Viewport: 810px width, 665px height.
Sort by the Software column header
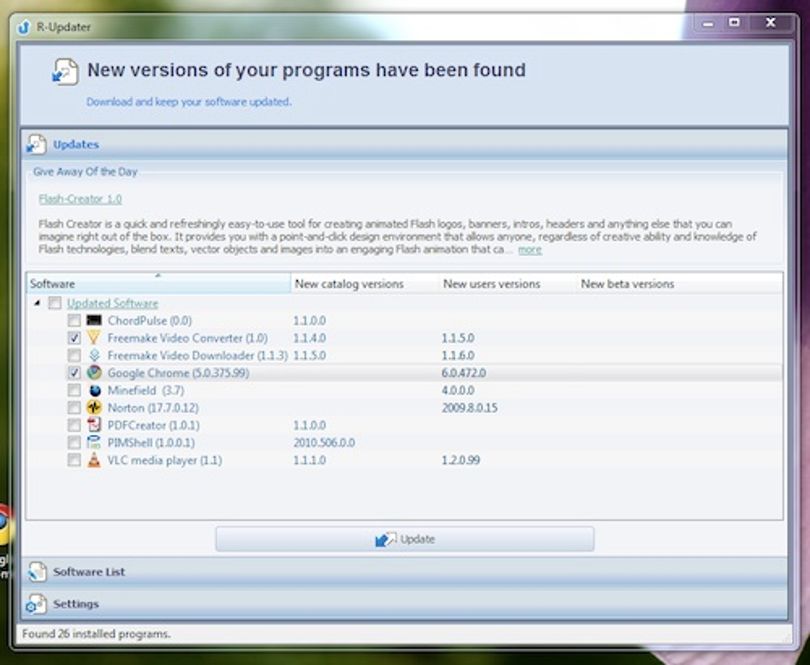pyautogui.click(x=158, y=283)
